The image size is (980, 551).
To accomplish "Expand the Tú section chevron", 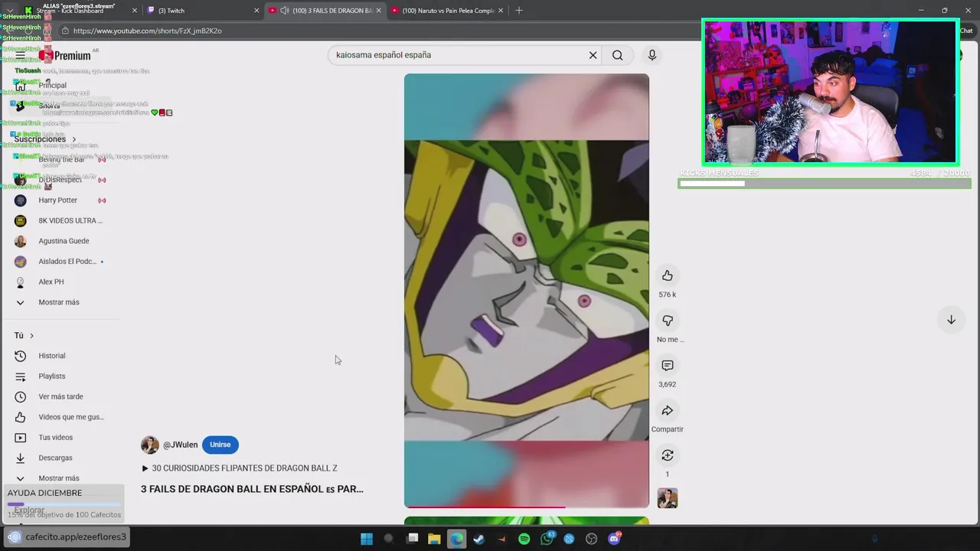I will 31,336.
